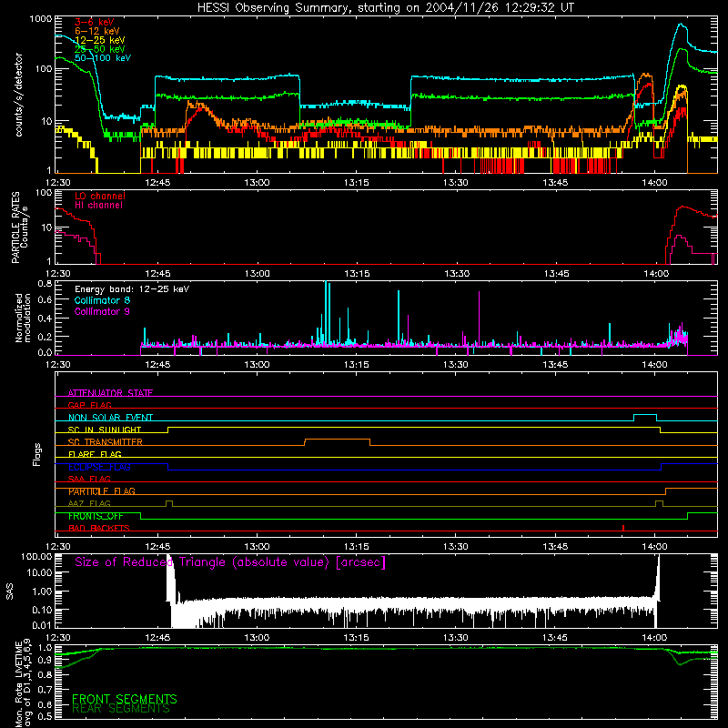
Task: Click the Normalized modulation axis label
Action: tap(23, 318)
